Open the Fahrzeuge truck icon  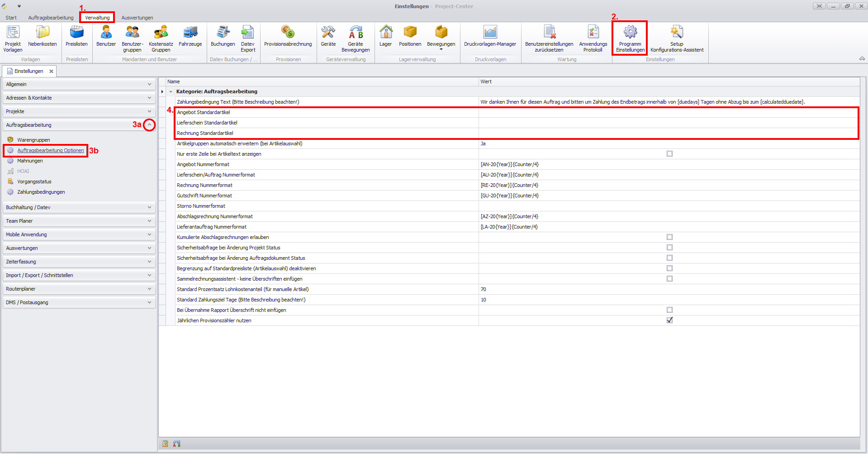(190, 33)
